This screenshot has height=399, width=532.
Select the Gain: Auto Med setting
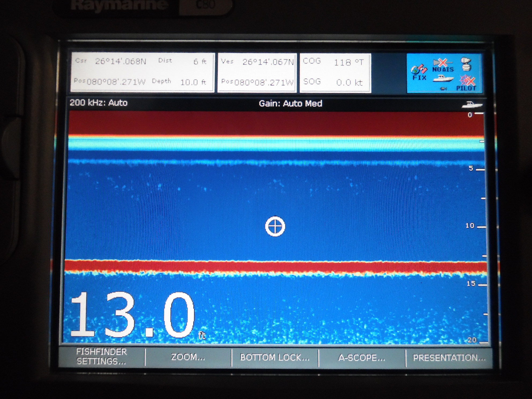(x=290, y=104)
